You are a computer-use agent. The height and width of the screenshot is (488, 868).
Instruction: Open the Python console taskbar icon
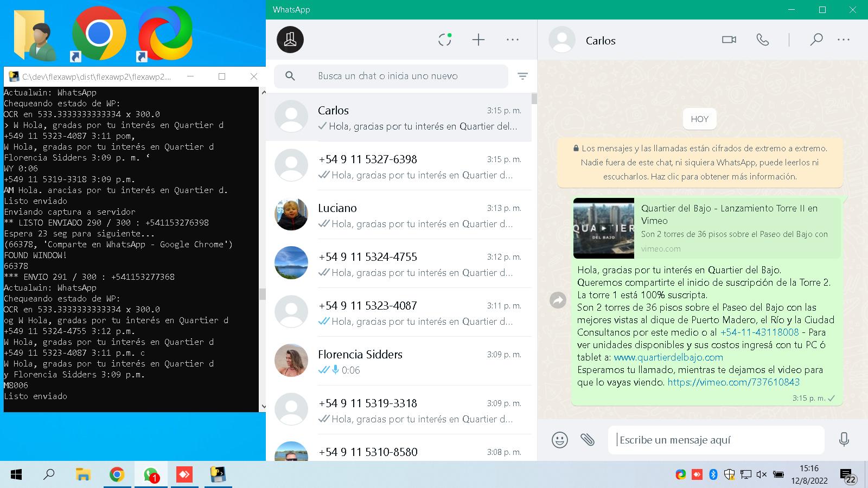pos(218,475)
